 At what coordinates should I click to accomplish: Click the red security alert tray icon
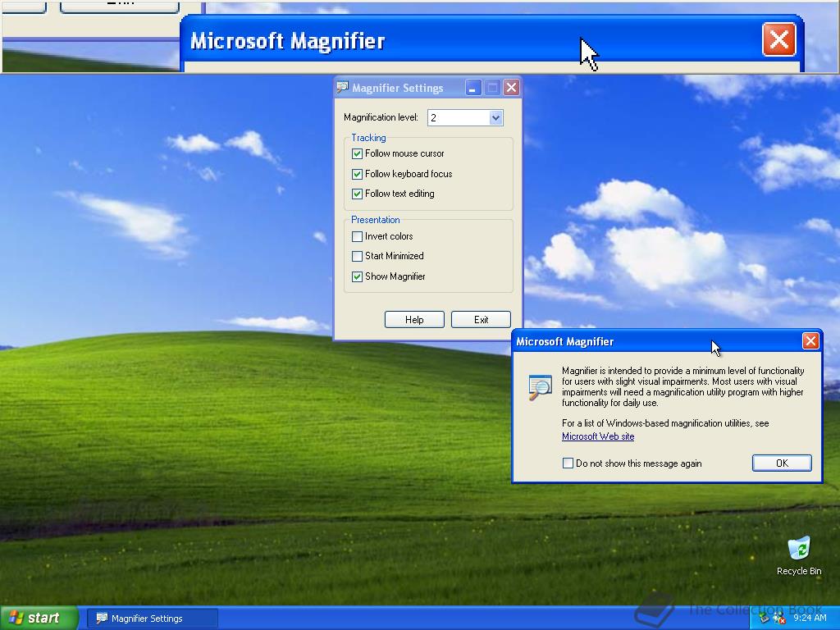[x=778, y=619]
